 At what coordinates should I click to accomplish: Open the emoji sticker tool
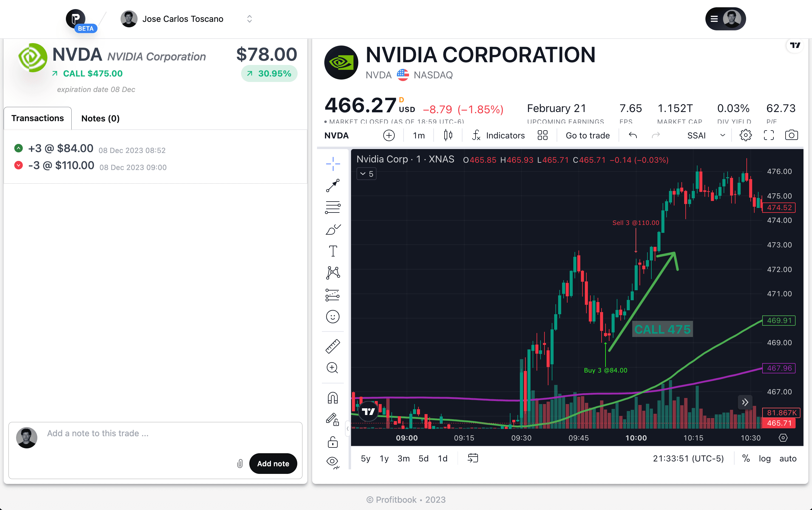pyautogui.click(x=333, y=317)
